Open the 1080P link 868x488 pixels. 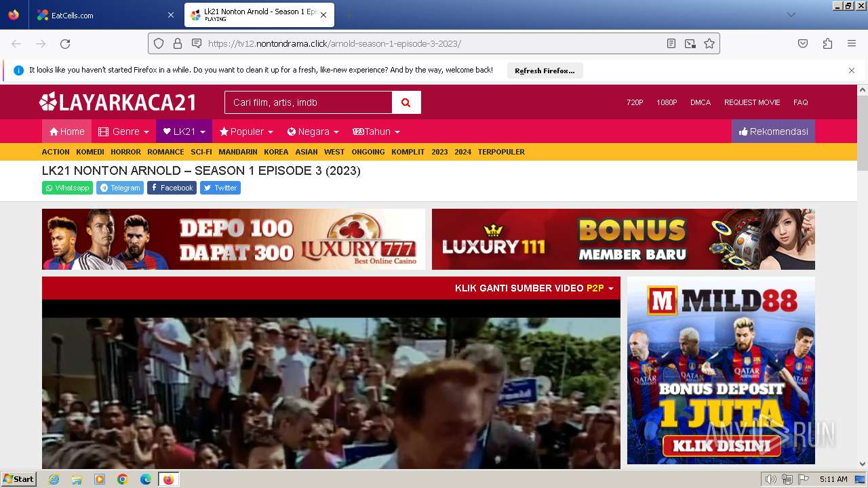point(667,102)
